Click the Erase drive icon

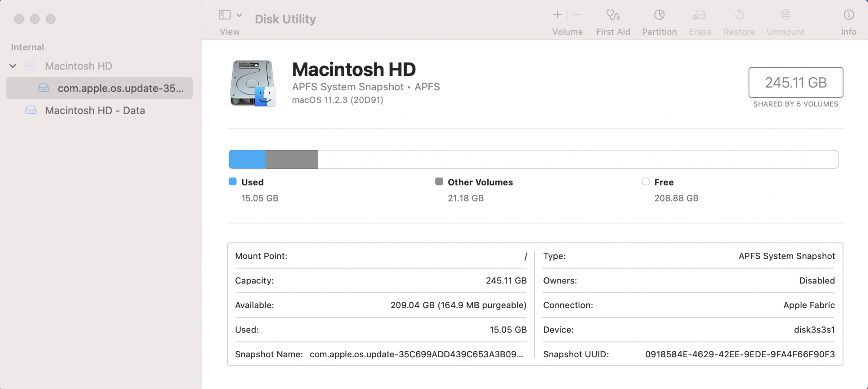tap(700, 15)
